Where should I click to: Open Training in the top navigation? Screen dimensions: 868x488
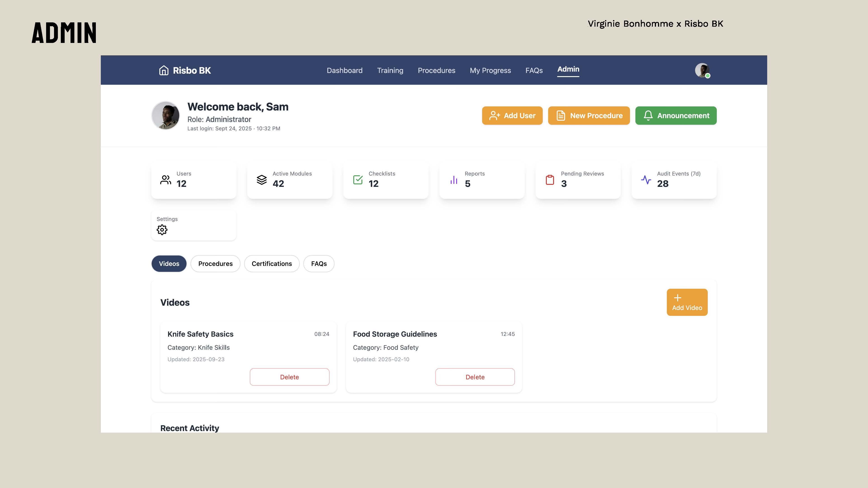(x=390, y=70)
